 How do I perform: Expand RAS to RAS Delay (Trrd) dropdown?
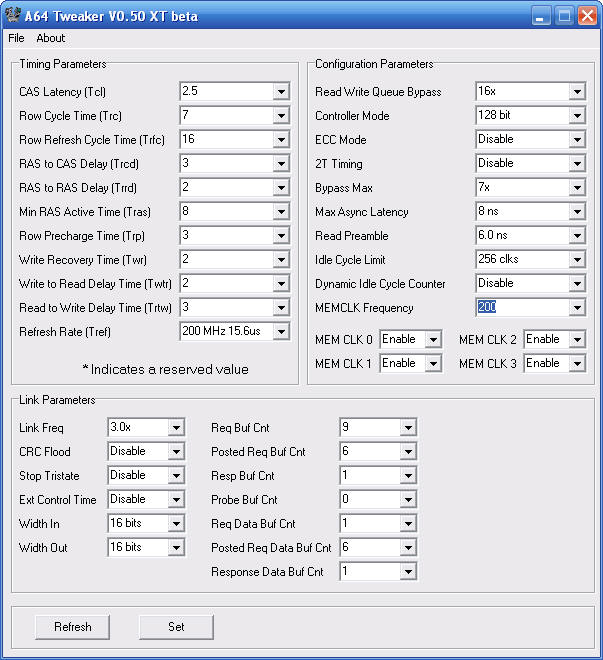(281, 187)
